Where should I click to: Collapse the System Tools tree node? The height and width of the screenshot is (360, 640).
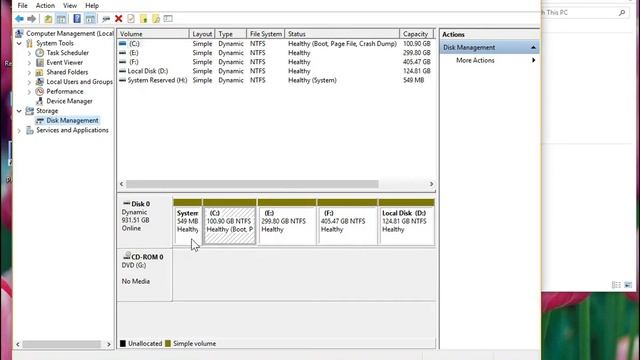click(19, 43)
